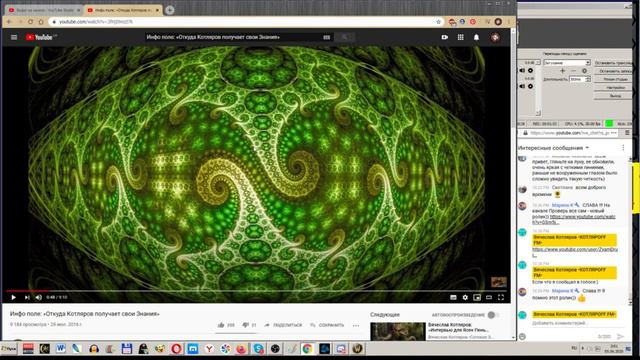Toggle the Автовоспроизведение autoplay switch
The width and height of the screenshot is (640, 360).
click(493, 315)
